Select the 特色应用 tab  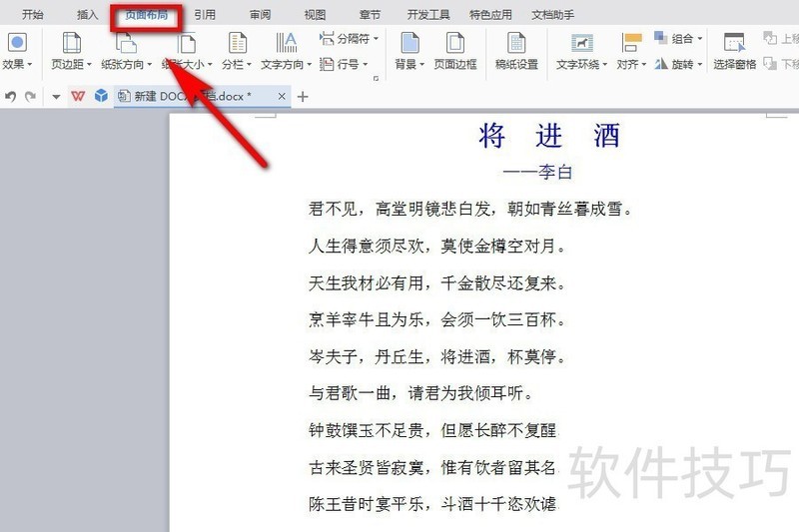click(x=490, y=14)
